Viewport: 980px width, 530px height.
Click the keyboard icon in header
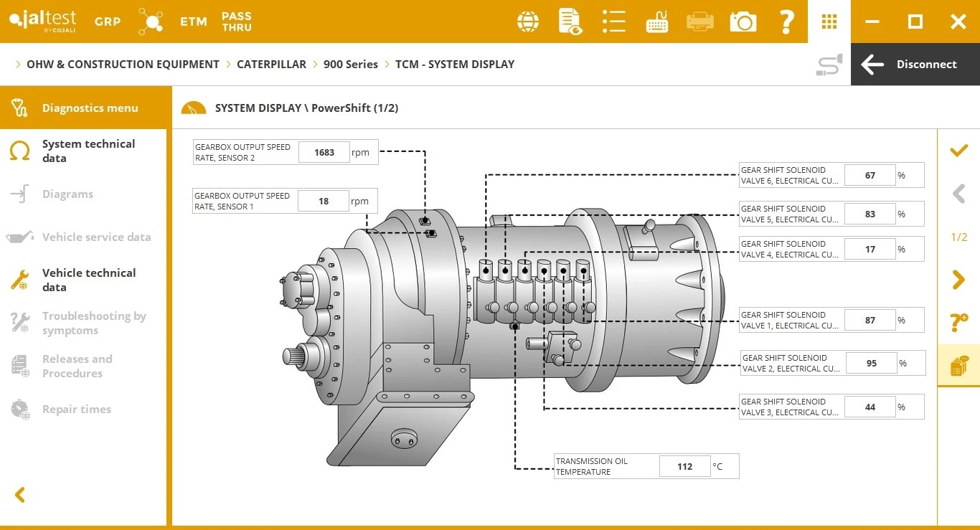pos(656,22)
